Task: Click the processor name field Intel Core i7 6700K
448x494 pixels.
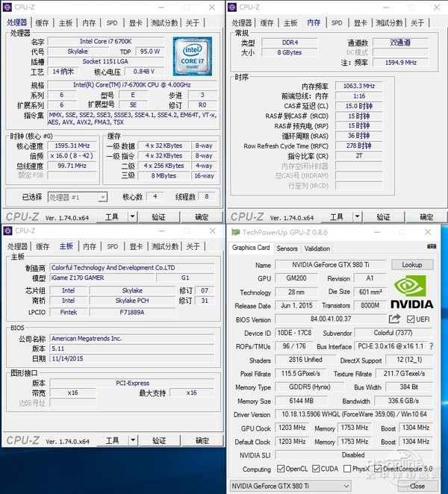Action: coord(105,41)
